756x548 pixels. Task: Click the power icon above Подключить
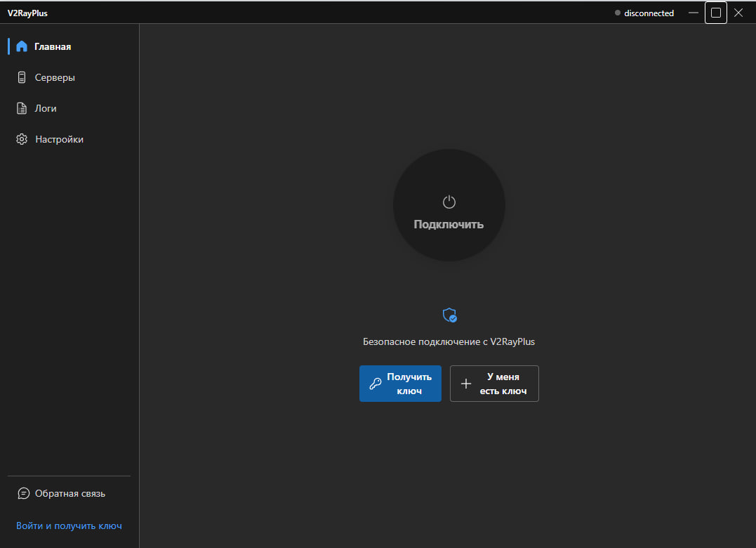coord(449,202)
